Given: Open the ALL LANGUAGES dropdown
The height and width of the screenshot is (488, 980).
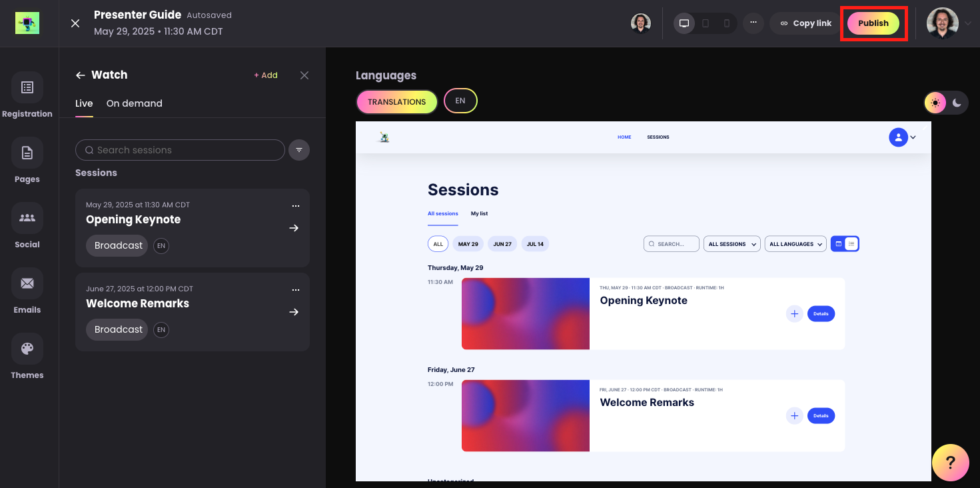Looking at the screenshot, I should (x=795, y=244).
